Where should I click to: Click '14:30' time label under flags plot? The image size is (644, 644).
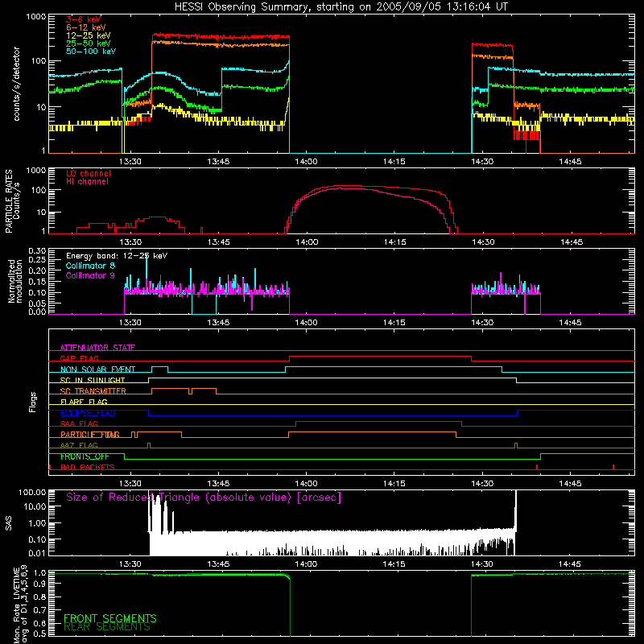pyautogui.click(x=482, y=484)
